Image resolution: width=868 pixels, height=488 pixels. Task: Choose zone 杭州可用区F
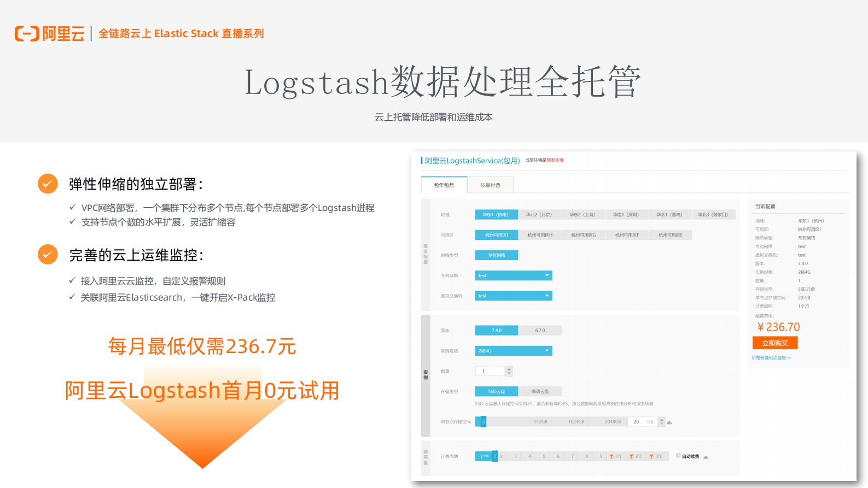point(626,235)
